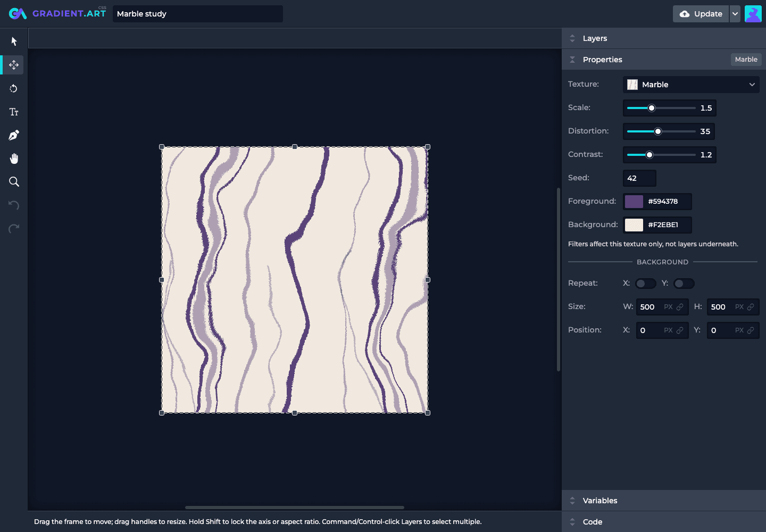
Task: Select the Zoom magnifier tool
Action: (14, 182)
